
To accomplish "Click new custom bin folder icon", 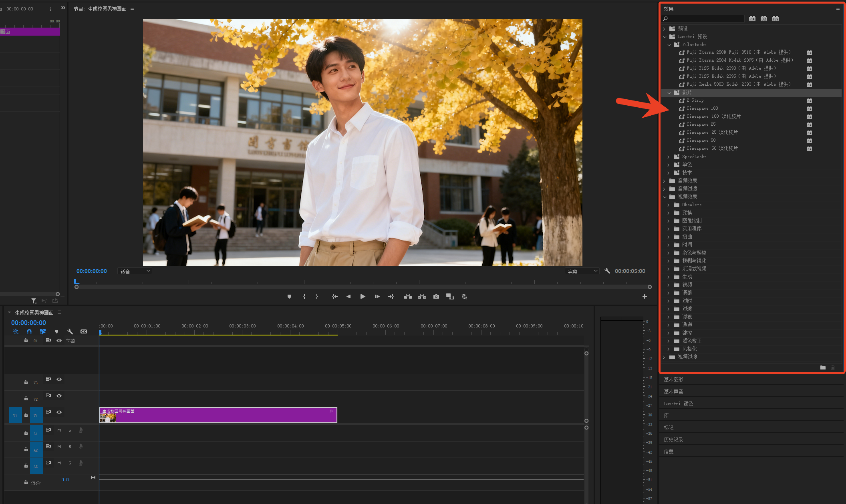I will 823,367.
